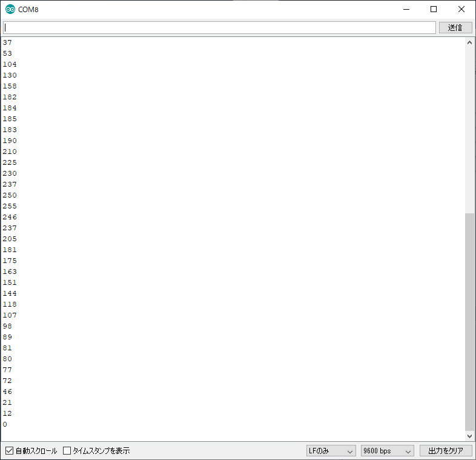Screen dimensions: 476x460
Task: Click the 出力をクリア clear output button
Action: click(x=446, y=451)
